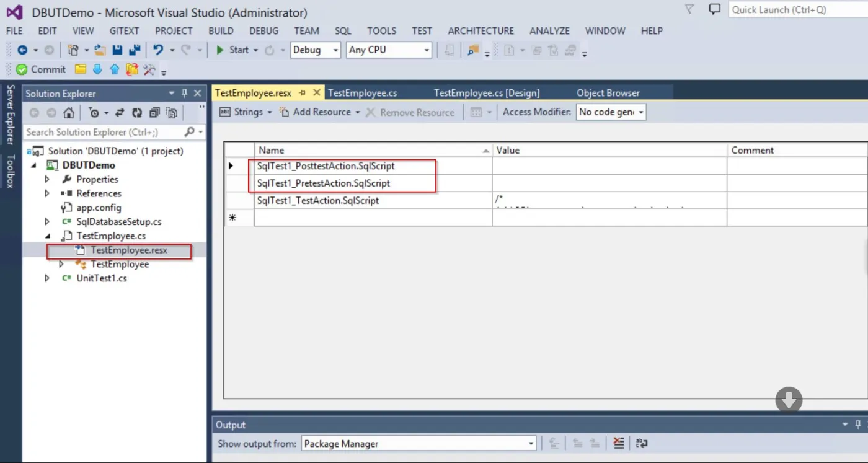The height and width of the screenshot is (463, 868).
Task: Open the BUILD menu
Action: coord(221,31)
